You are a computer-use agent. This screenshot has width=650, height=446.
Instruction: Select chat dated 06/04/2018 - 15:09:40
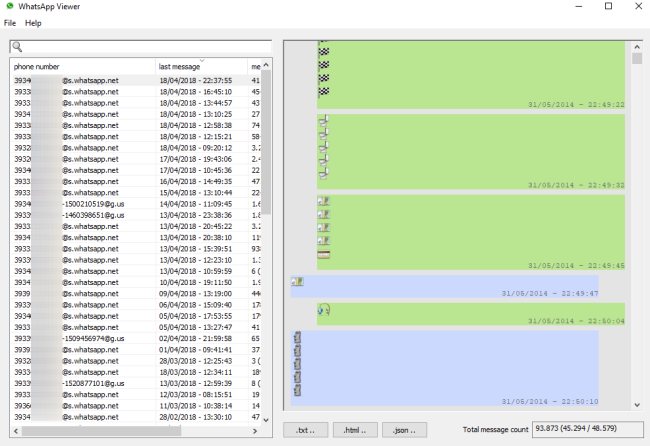point(136,305)
